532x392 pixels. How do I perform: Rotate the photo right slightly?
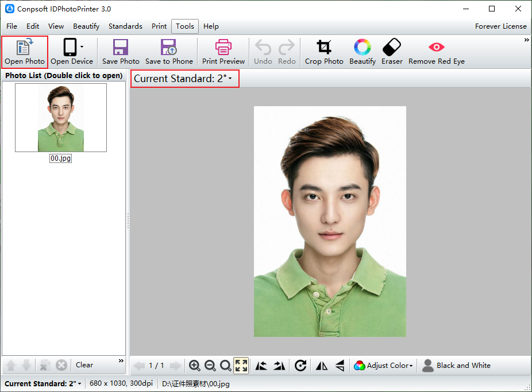(279, 366)
